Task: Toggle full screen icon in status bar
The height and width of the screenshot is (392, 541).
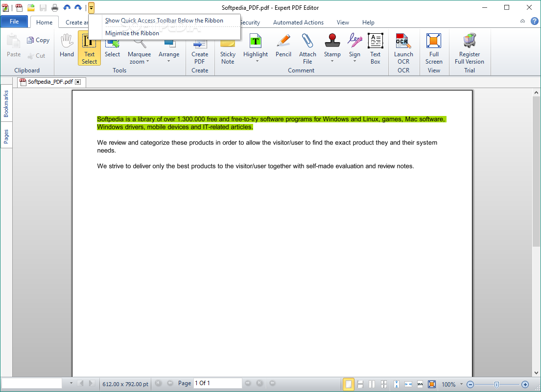Action: click(x=432, y=384)
